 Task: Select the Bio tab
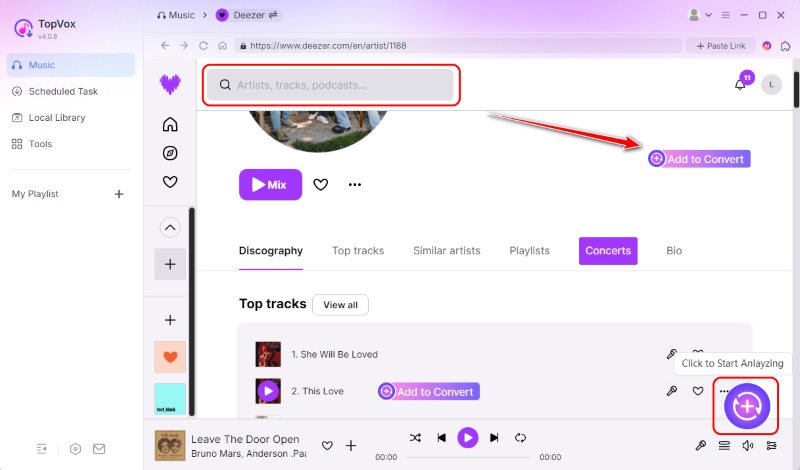674,251
